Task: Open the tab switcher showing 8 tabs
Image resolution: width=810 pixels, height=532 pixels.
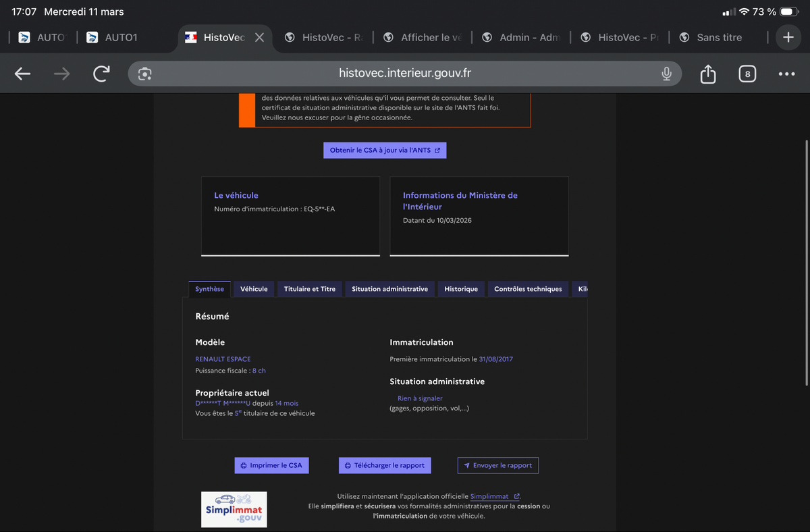Action: coord(747,73)
